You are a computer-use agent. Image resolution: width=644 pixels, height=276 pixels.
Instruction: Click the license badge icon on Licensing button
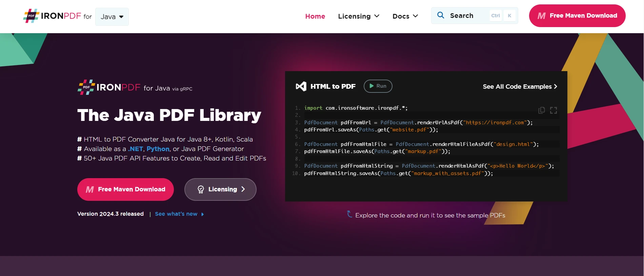[201, 189]
